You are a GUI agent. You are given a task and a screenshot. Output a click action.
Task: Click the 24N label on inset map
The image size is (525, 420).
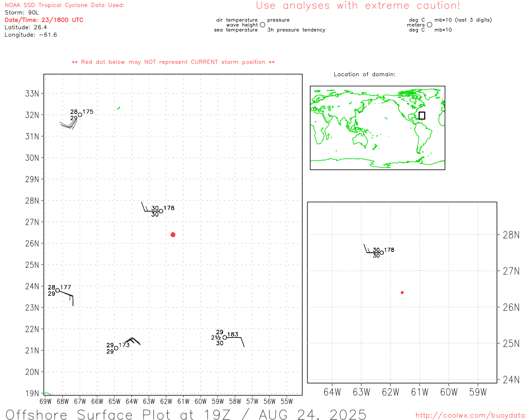[511, 380]
